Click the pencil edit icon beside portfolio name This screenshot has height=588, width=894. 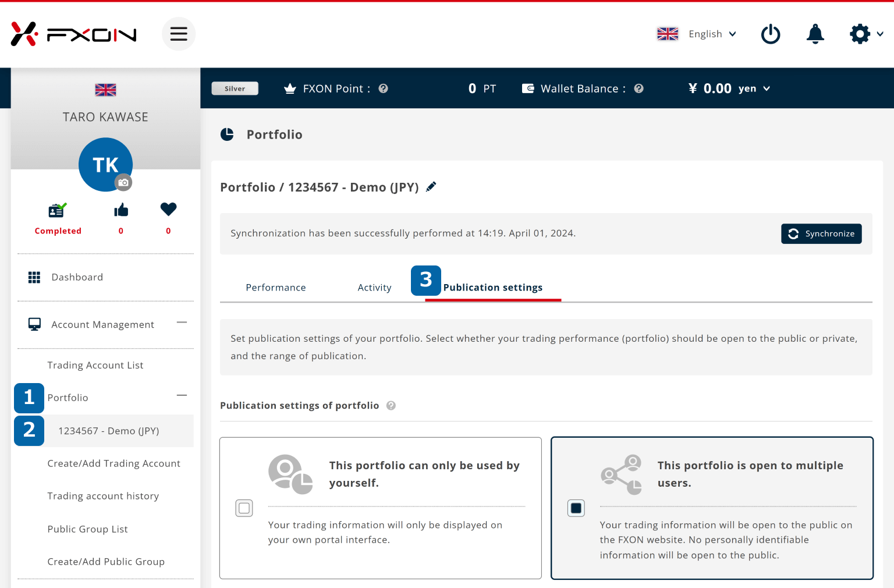click(431, 187)
